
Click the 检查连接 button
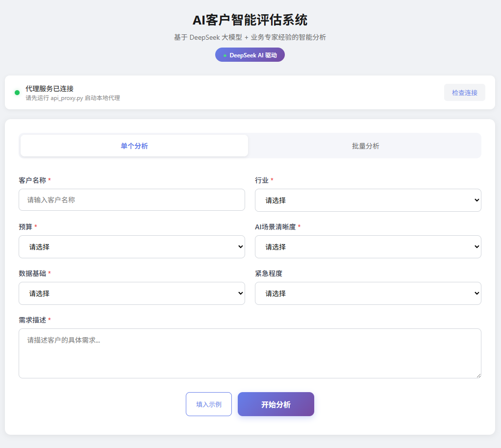[464, 92]
